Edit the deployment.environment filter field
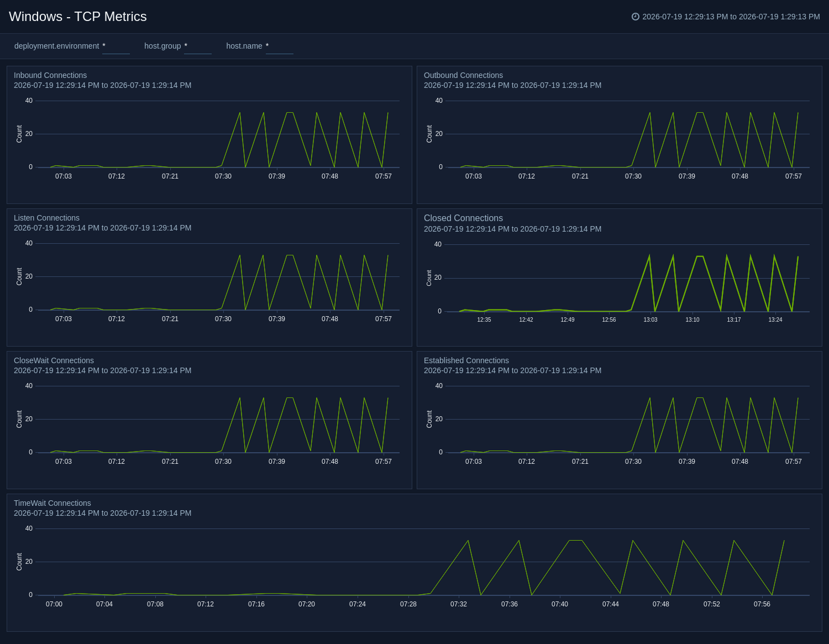The height and width of the screenshot is (644, 829). (x=116, y=46)
